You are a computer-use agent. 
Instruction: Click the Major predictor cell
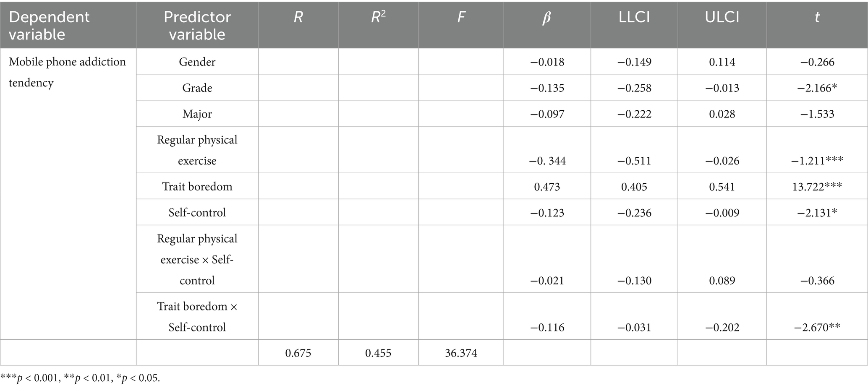point(197,114)
